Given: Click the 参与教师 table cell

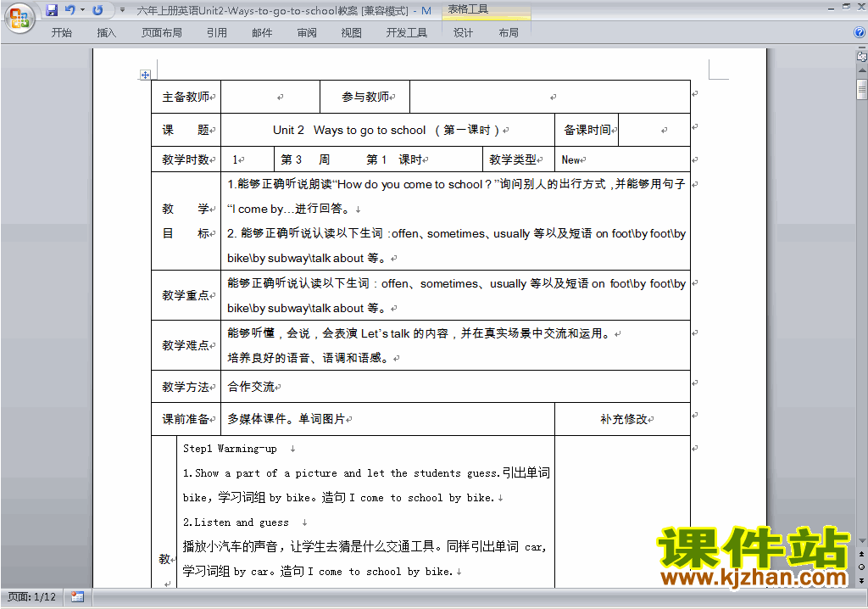Looking at the screenshot, I should (365, 97).
